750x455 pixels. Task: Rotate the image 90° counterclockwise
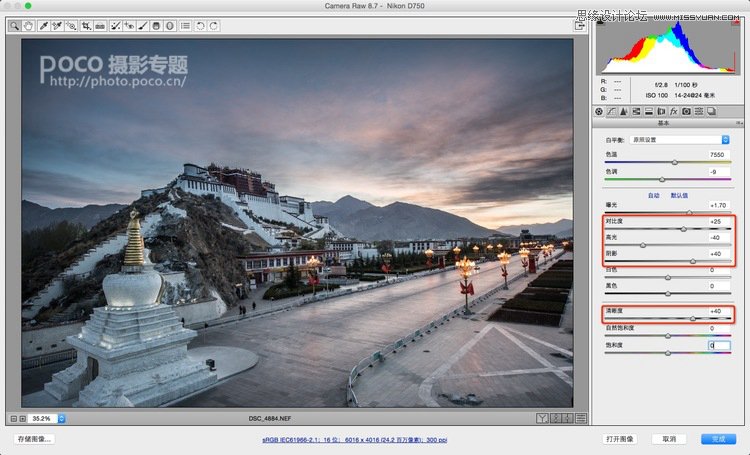pyautogui.click(x=200, y=26)
